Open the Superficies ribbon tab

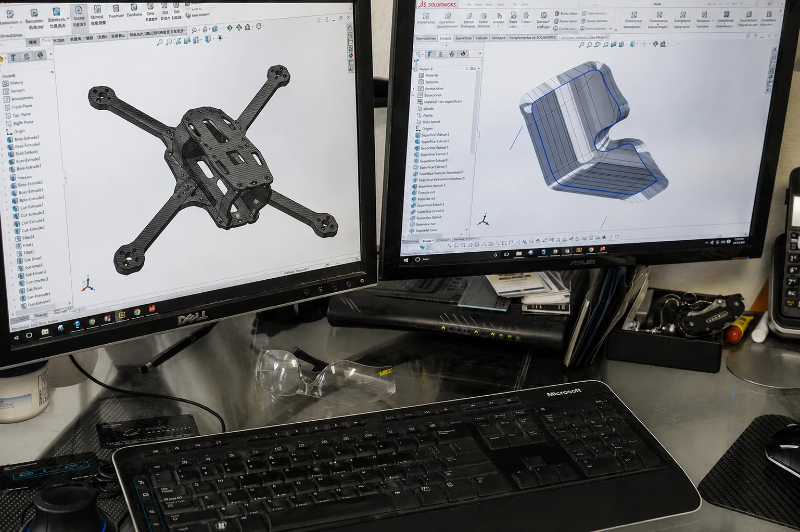click(464, 38)
